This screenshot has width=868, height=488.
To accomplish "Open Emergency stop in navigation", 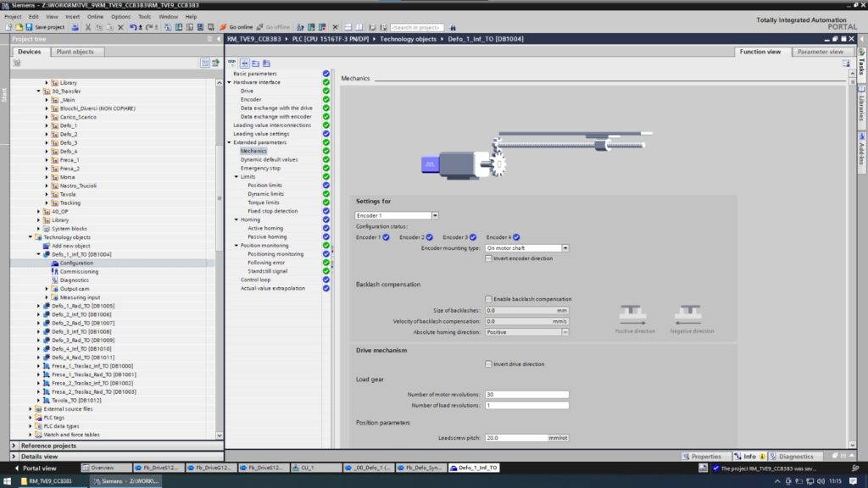I will pos(260,169).
